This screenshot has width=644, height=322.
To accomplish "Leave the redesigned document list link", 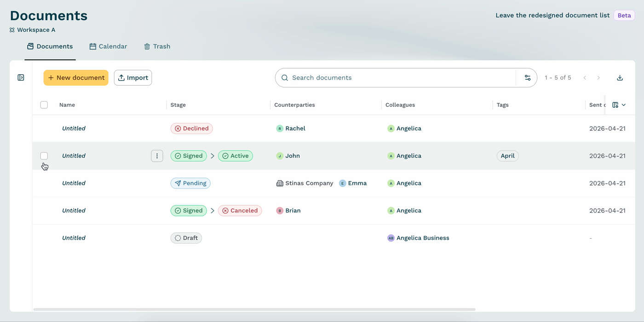I will click(x=552, y=15).
